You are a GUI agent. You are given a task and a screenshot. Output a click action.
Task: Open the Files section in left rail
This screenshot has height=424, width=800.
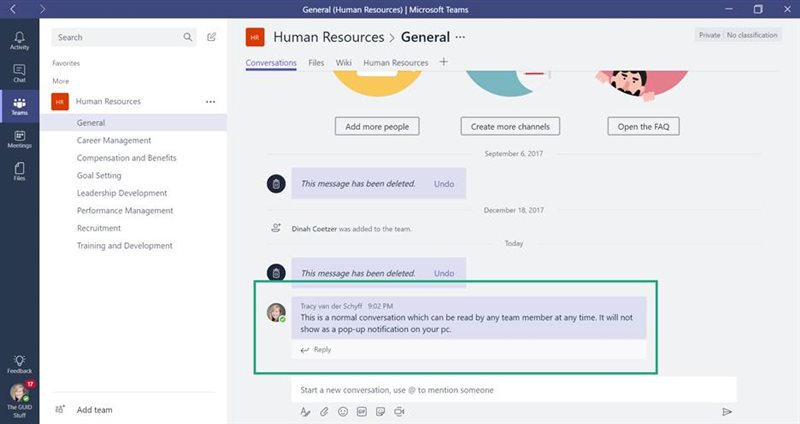(19, 171)
